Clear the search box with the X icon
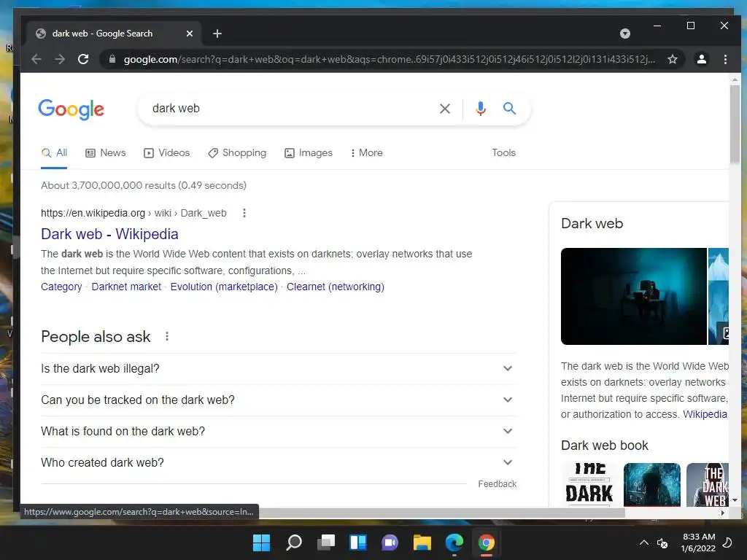The width and height of the screenshot is (747, 560). 445,109
